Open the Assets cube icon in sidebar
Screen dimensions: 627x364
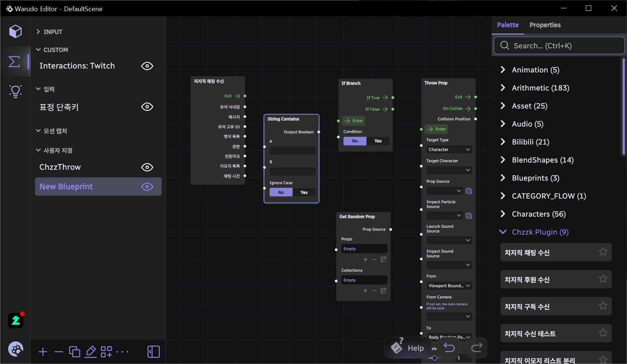coord(16,31)
